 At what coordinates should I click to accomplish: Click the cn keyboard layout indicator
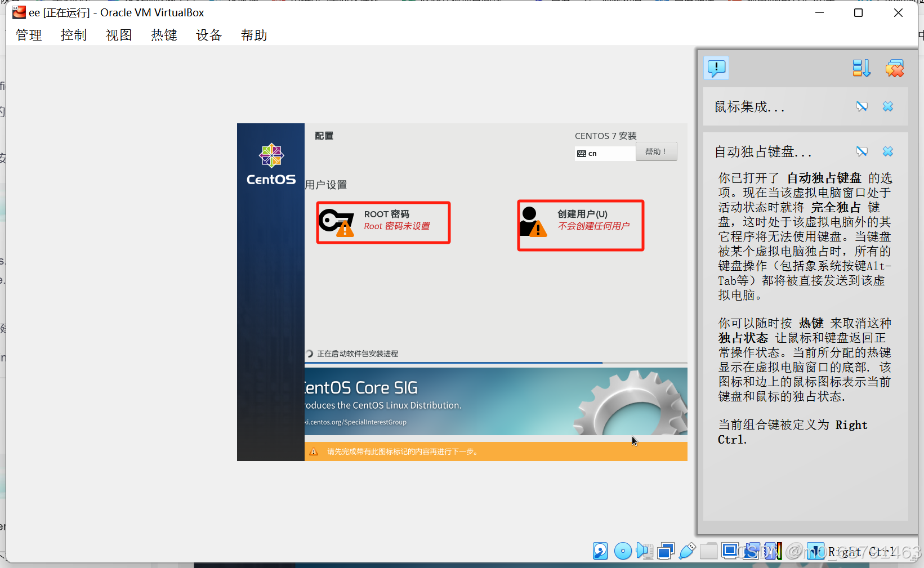coord(605,153)
